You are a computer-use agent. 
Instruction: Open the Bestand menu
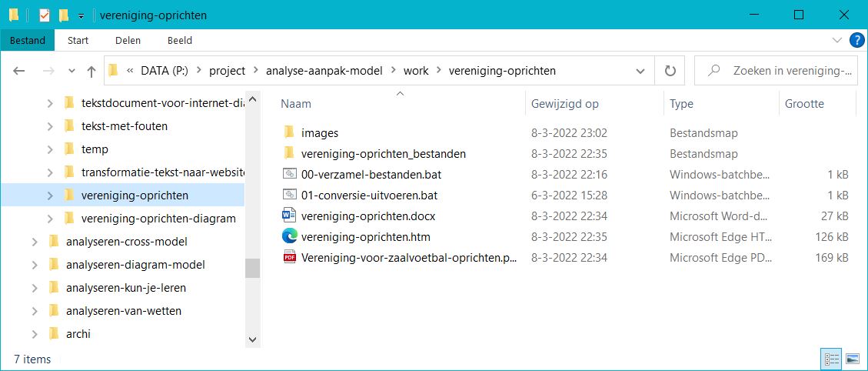28,40
